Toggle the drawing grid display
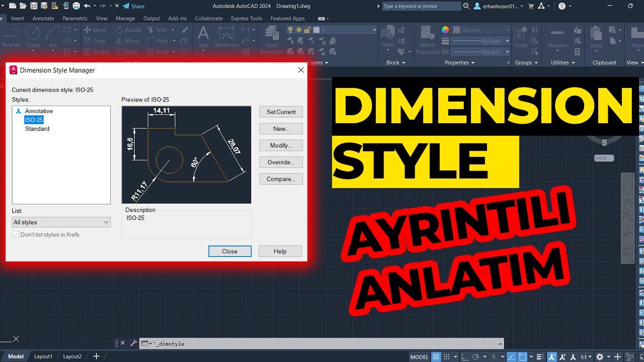Image resolution: width=644 pixels, height=362 pixels. coord(436,357)
